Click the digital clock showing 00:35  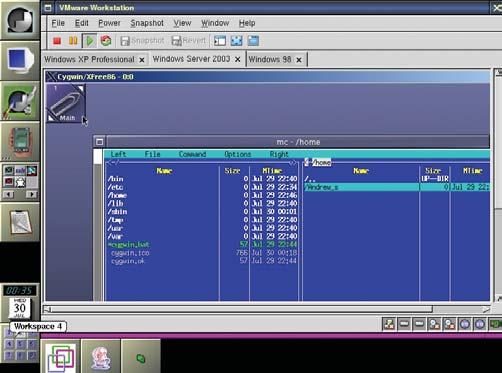20,290
